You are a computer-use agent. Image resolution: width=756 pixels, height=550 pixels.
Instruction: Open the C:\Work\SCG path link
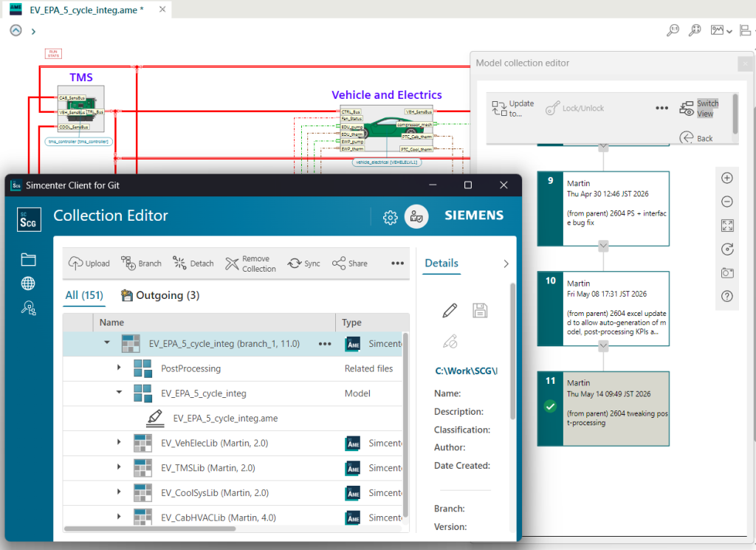click(467, 371)
